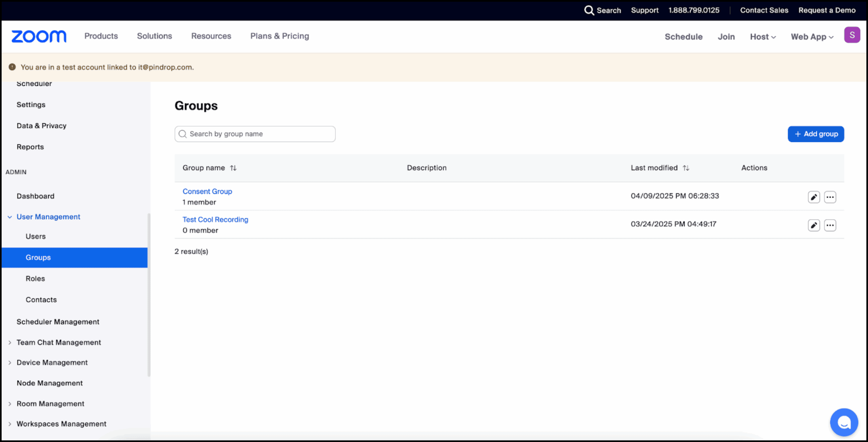Open the ellipsis menu for Test Cool Recording
Screen dimensions: 868x442
click(x=830, y=225)
